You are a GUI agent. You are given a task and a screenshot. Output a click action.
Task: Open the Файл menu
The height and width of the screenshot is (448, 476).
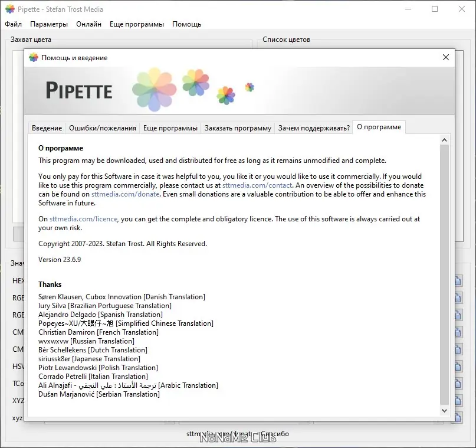coord(14,24)
